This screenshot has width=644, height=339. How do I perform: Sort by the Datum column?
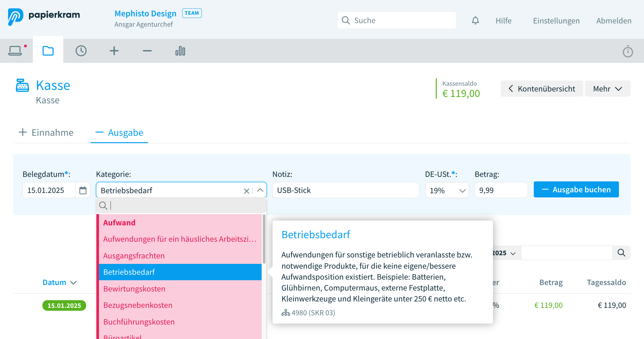click(60, 282)
